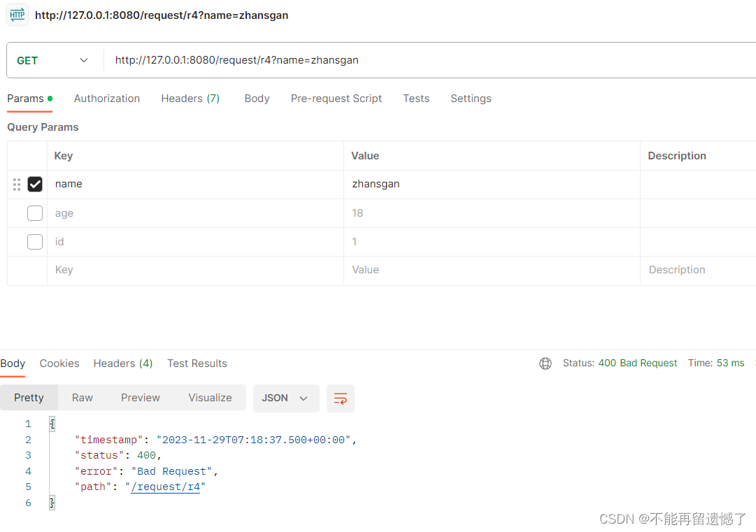Click the HTTP request type icon
Image resolution: width=756 pixels, height=532 pixels.
[x=17, y=15]
